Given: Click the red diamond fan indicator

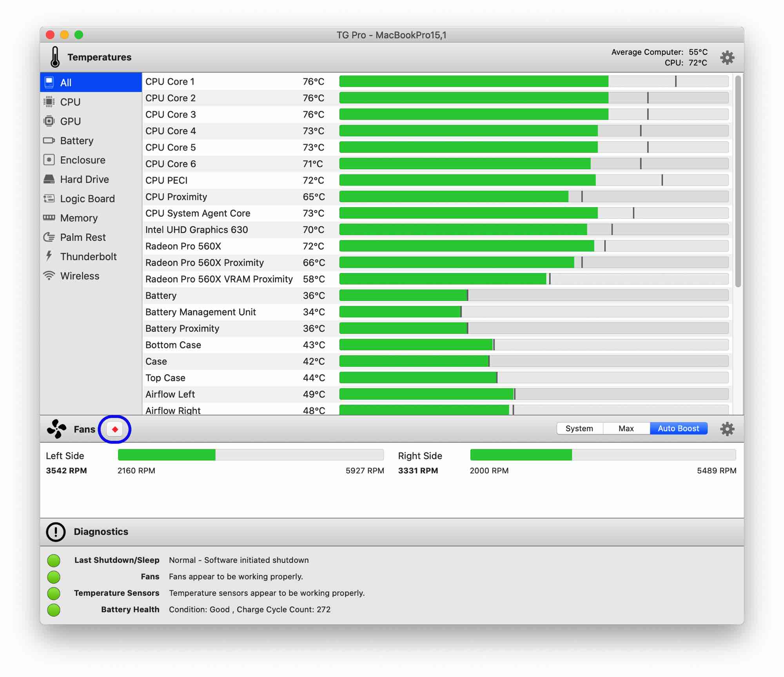Looking at the screenshot, I should pos(114,429).
